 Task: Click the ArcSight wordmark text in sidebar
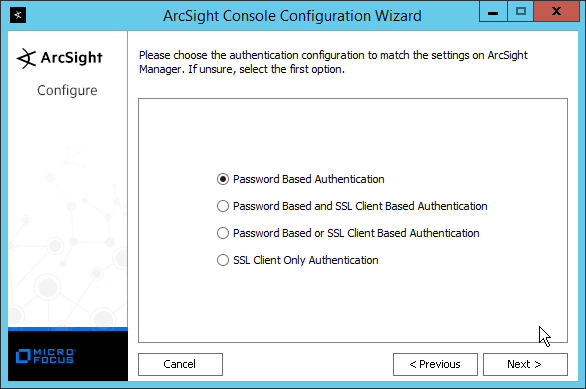[x=71, y=58]
